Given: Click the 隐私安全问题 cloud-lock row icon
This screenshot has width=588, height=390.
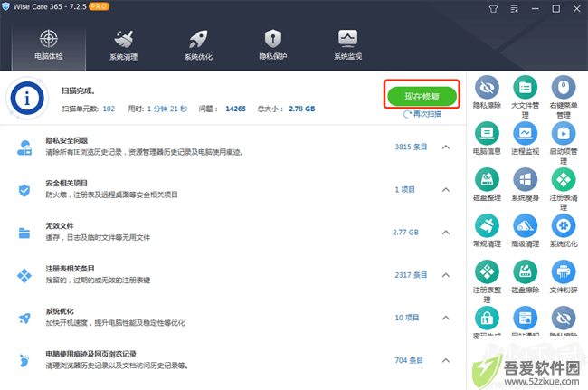Looking at the screenshot, I should [x=24, y=147].
